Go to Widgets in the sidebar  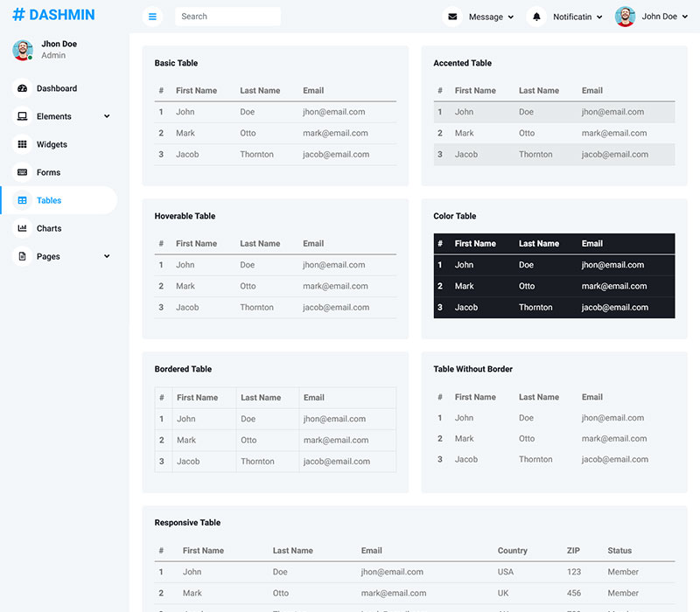coord(52,144)
